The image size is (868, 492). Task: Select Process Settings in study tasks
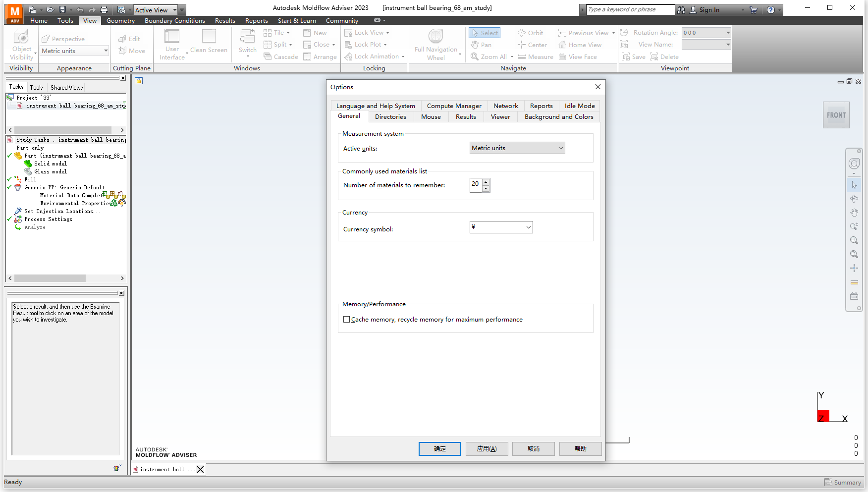[x=48, y=219]
